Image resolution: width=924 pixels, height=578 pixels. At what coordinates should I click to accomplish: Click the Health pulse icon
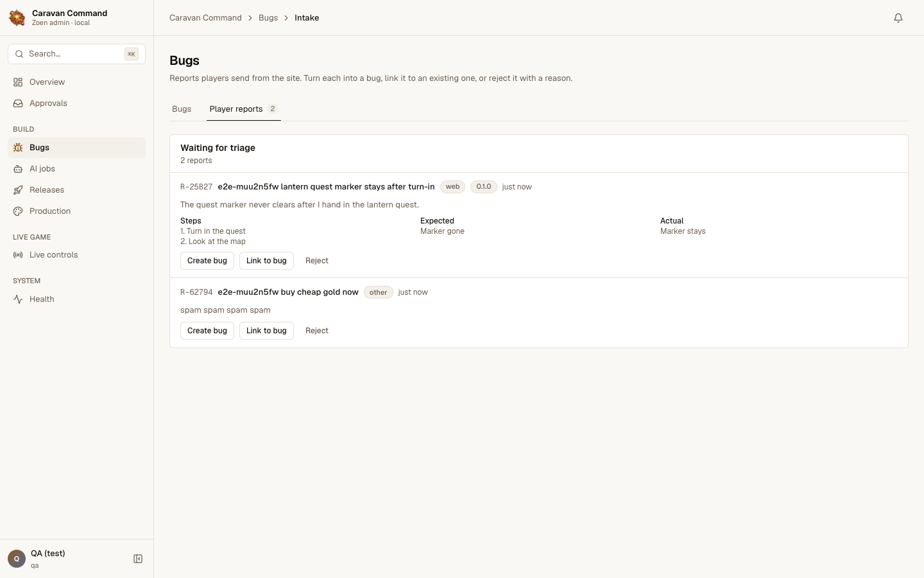(18, 299)
